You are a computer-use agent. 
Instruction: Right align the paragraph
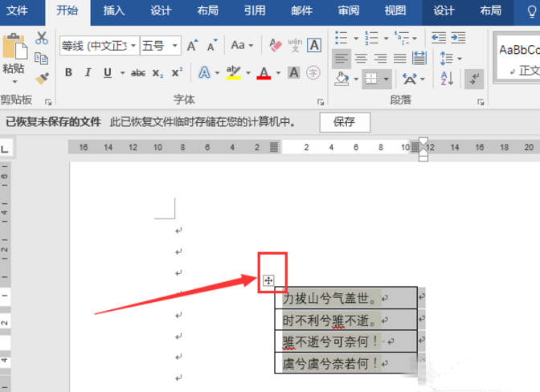(381, 59)
